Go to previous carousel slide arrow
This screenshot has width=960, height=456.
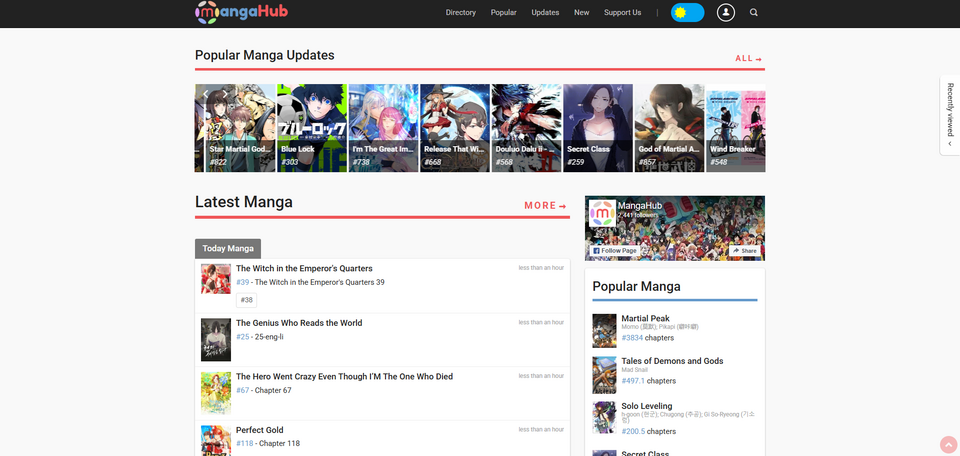tap(206, 94)
